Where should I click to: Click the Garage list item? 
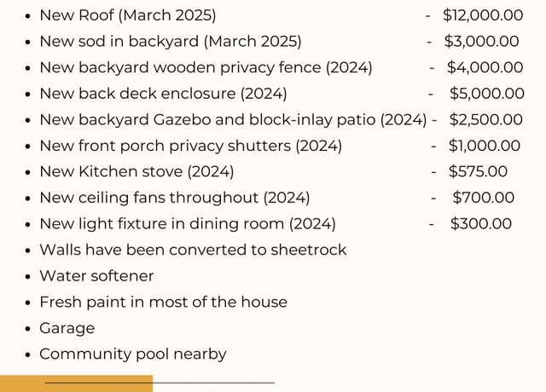pos(67,328)
